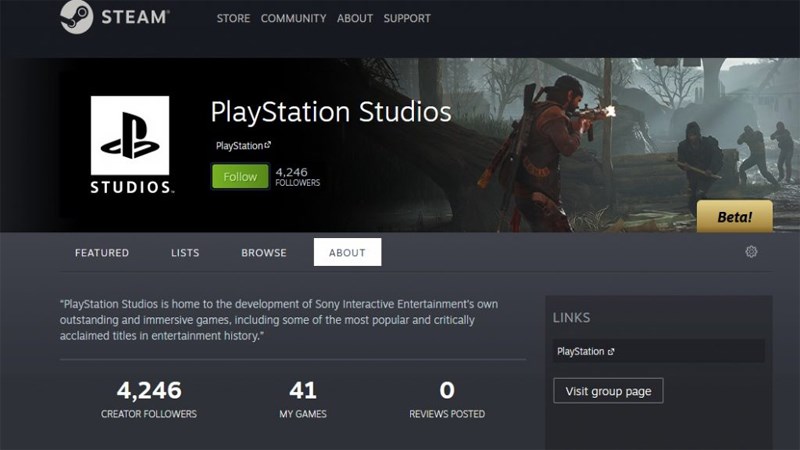The width and height of the screenshot is (800, 450).
Task: Open the creator page settings gear
Action: (751, 252)
